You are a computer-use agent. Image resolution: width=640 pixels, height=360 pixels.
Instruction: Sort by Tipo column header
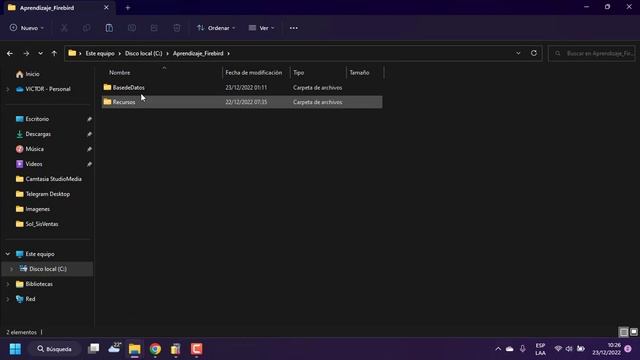298,73
